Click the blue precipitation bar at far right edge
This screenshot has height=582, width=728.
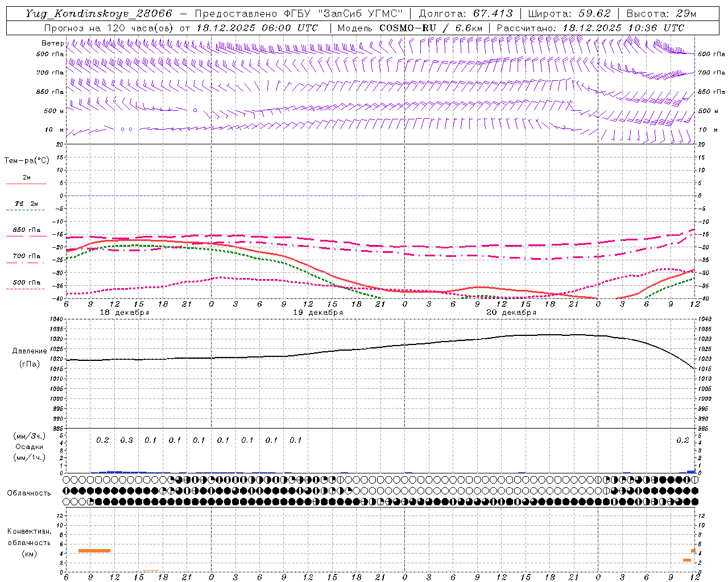[691, 471]
